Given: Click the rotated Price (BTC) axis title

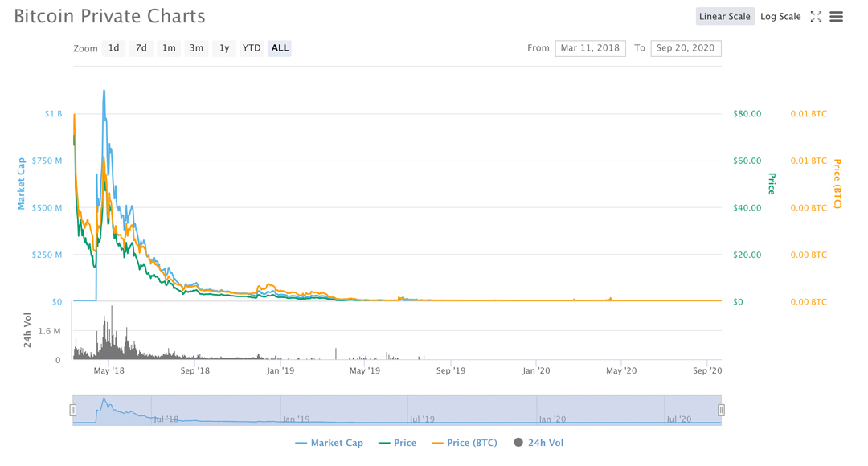Looking at the screenshot, I should coord(837,184).
